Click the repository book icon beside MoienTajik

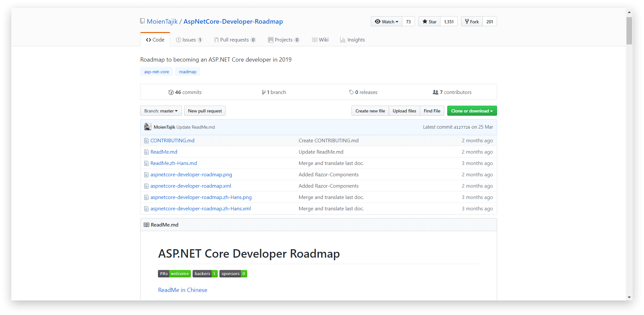142,21
